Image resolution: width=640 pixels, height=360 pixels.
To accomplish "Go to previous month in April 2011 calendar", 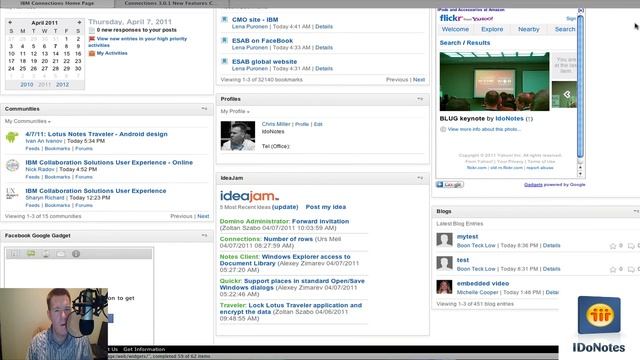I will pyautogui.click(x=10, y=22).
